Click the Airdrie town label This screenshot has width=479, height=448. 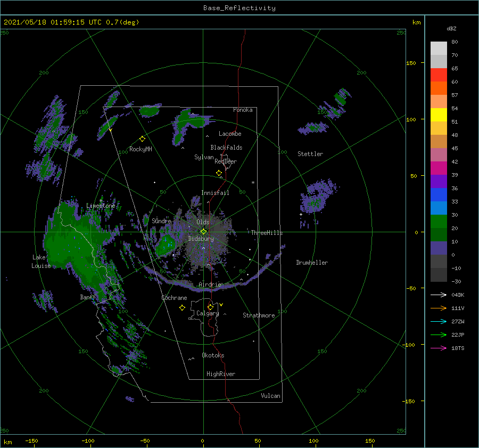pos(210,284)
